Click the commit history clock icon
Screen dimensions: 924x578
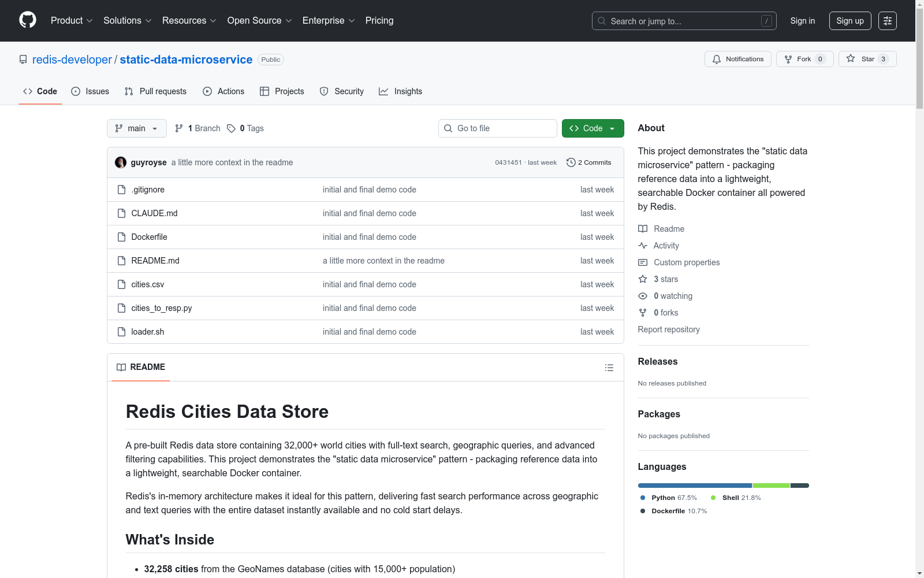tap(571, 162)
